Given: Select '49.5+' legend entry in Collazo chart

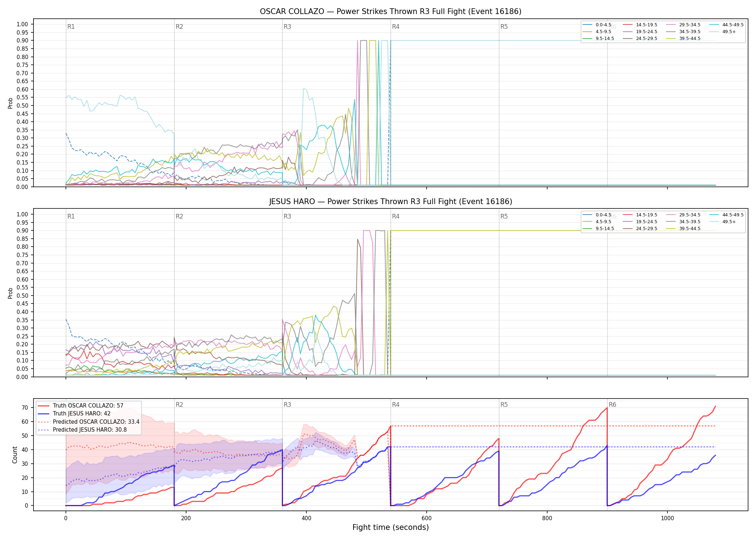Looking at the screenshot, I should click(723, 32).
